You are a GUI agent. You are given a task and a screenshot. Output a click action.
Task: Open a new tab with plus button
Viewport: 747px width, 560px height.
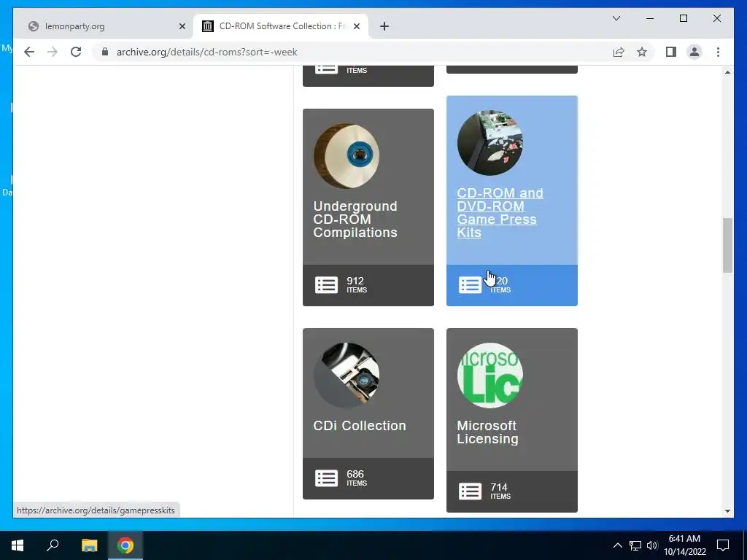point(384,26)
